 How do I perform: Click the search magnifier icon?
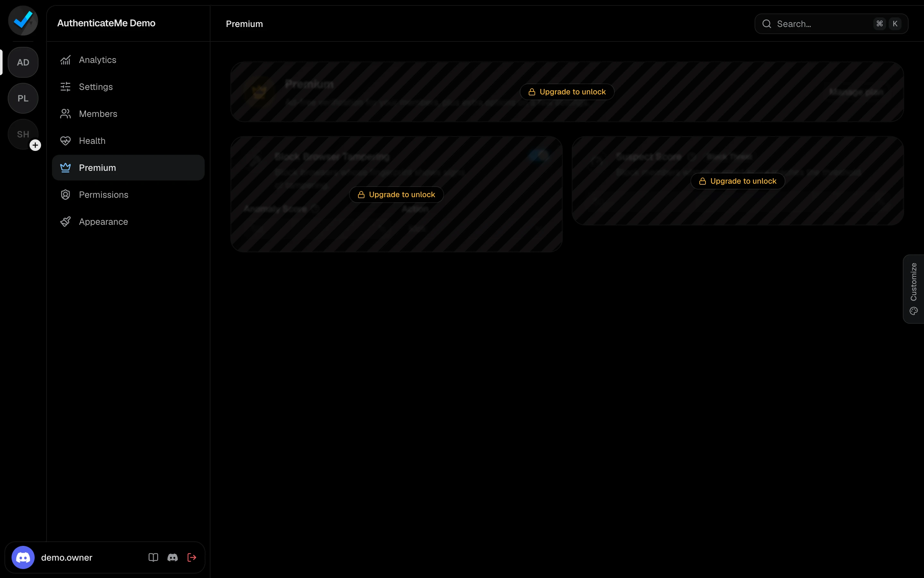(x=767, y=24)
